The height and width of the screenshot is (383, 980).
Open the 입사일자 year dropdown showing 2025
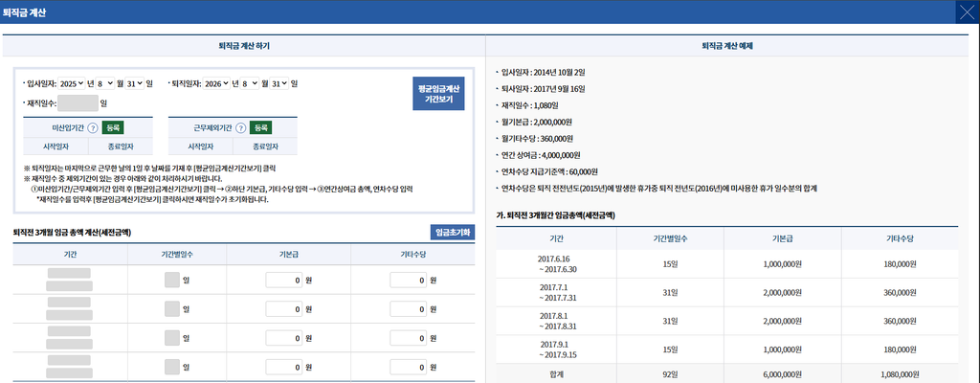tap(71, 83)
